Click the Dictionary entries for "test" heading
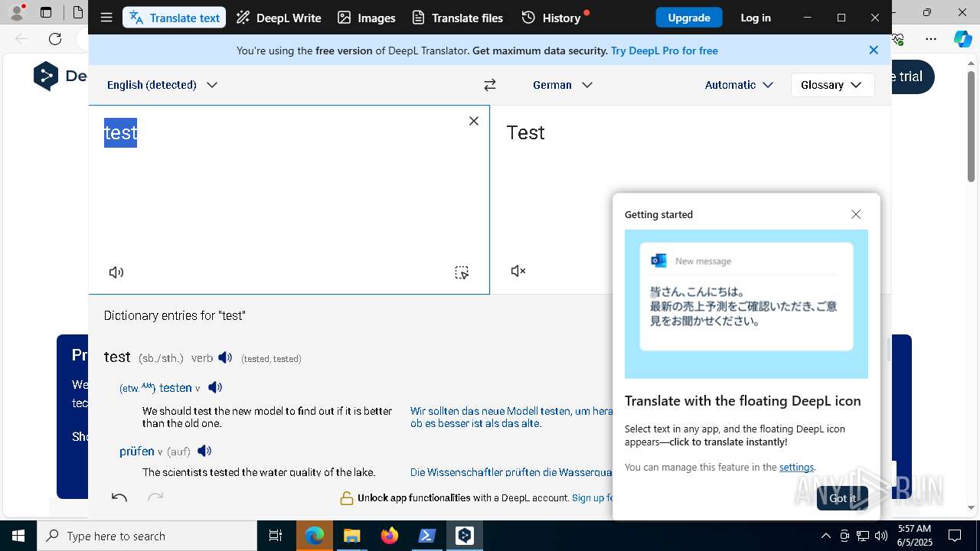980x551 pixels. tap(175, 315)
